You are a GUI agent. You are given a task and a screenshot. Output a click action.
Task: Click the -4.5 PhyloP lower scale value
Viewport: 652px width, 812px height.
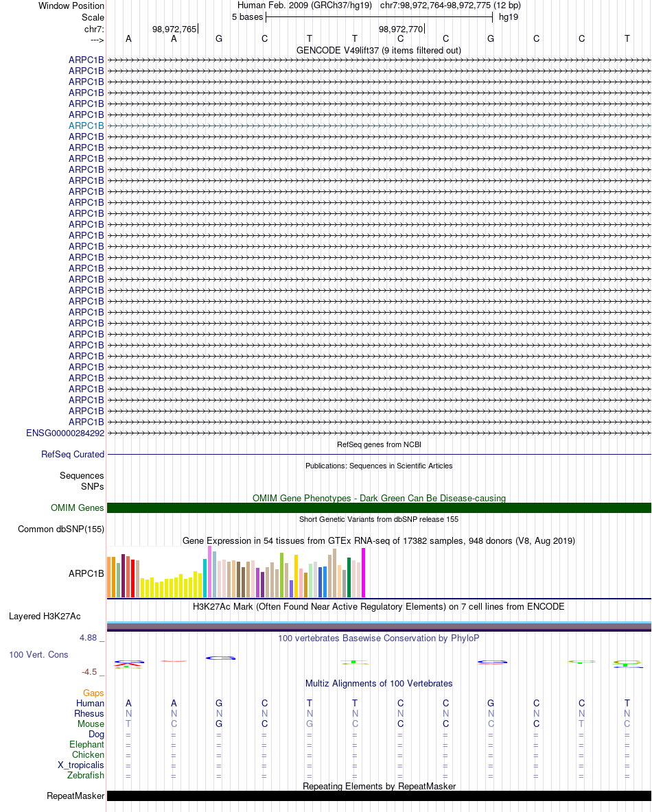89,672
